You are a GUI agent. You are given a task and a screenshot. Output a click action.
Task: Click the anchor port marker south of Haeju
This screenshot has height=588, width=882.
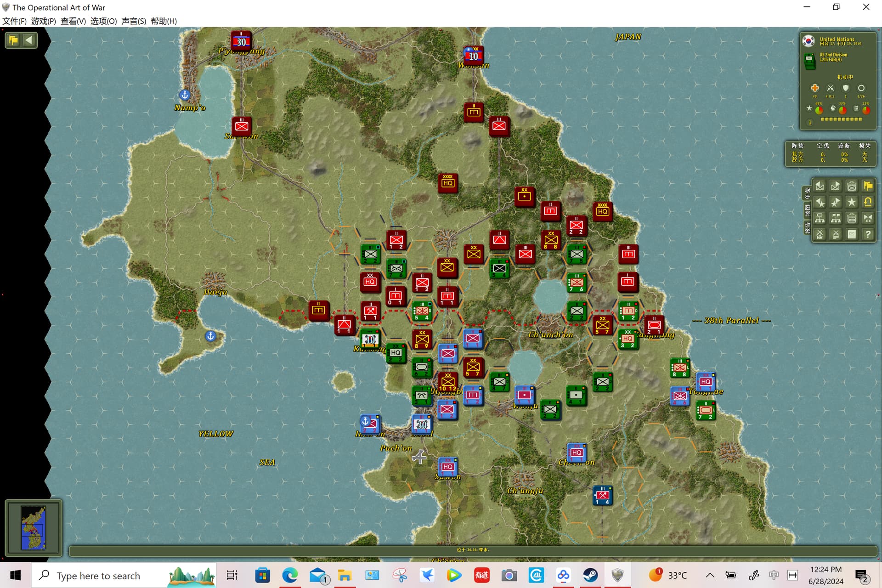pyautogui.click(x=210, y=336)
